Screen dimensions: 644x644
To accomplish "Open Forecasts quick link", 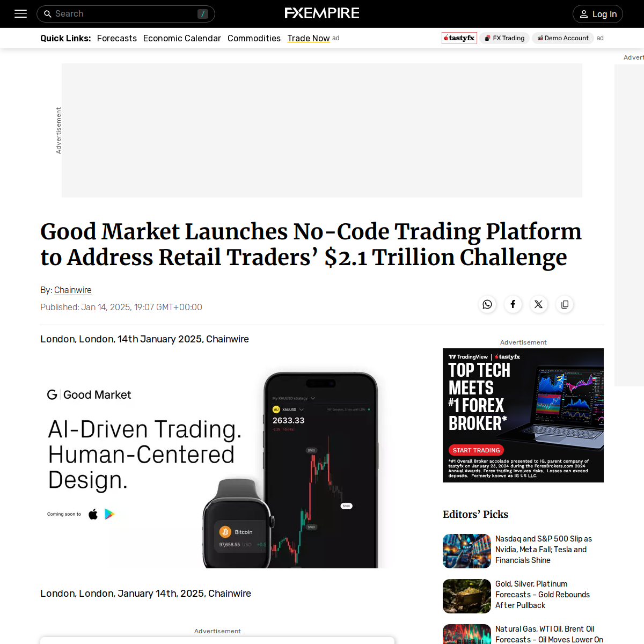I will 117,38.
